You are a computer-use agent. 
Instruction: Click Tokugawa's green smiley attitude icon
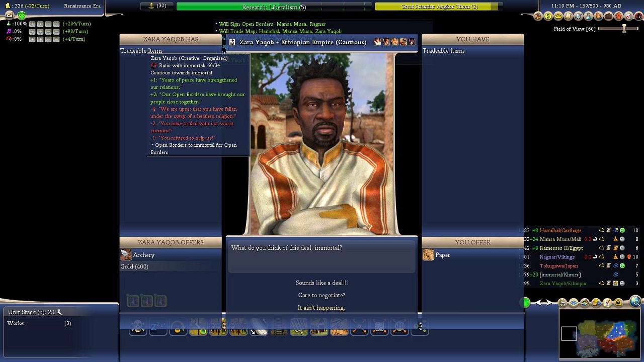(x=622, y=265)
